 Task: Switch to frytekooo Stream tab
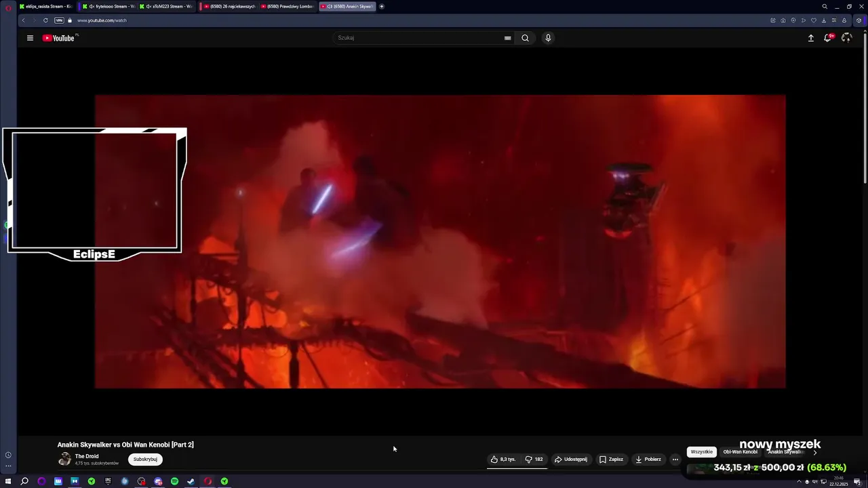(x=108, y=6)
